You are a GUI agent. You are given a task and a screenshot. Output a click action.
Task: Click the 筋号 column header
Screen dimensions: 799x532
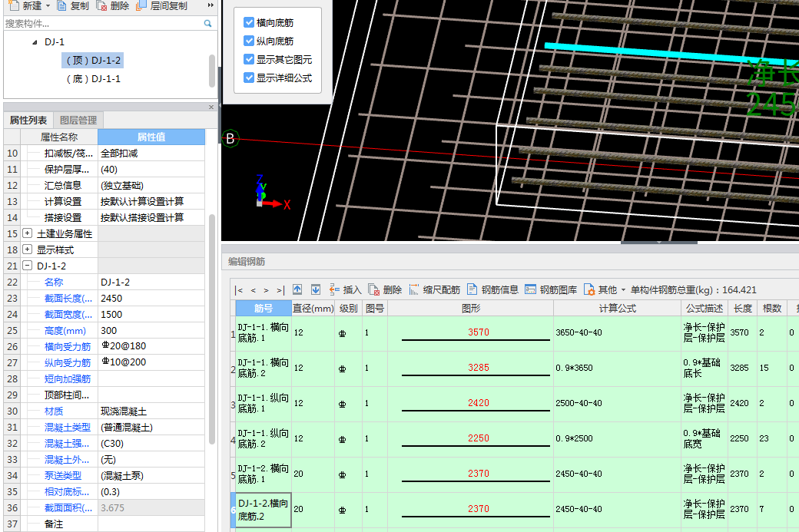point(264,309)
